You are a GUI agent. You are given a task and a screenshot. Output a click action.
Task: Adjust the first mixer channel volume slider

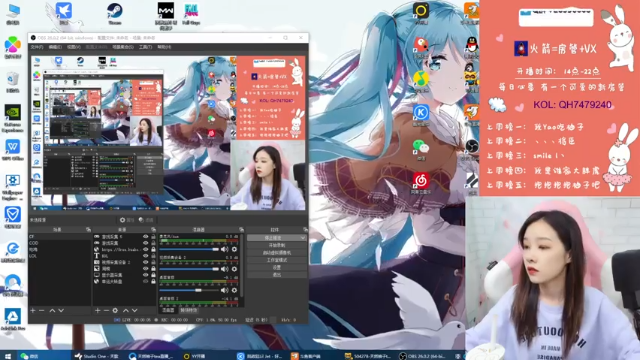189,249
